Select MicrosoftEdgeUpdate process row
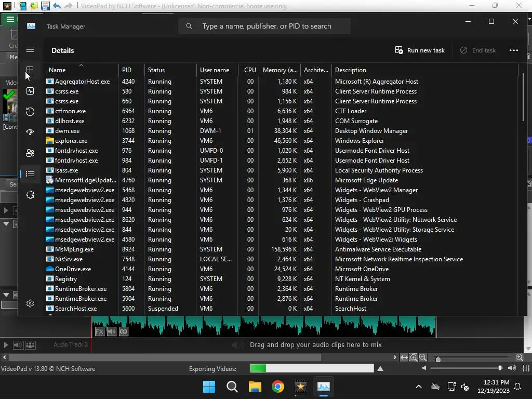This screenshot has height=399, width=532. pos(282,180)
